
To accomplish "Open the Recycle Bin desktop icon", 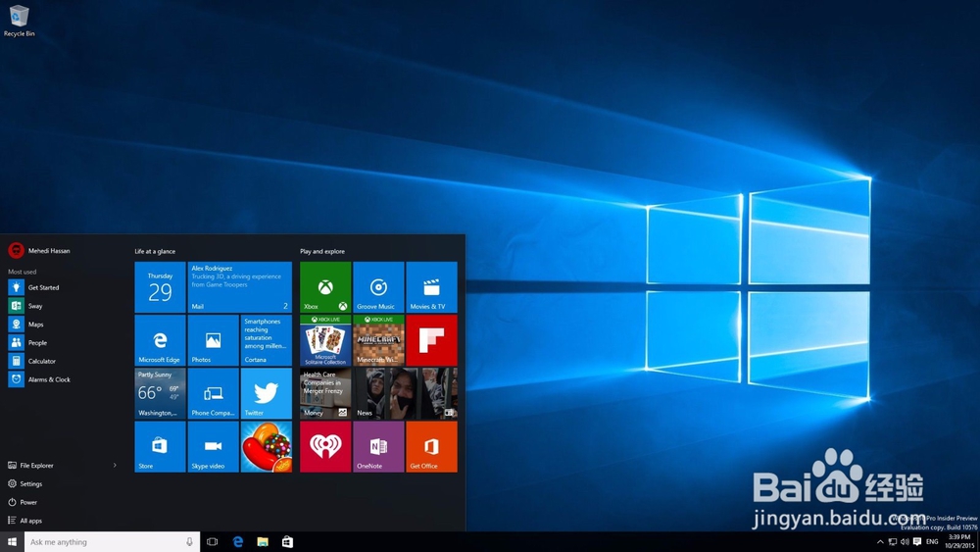I will pyautogui.click(x=19, y=21).
